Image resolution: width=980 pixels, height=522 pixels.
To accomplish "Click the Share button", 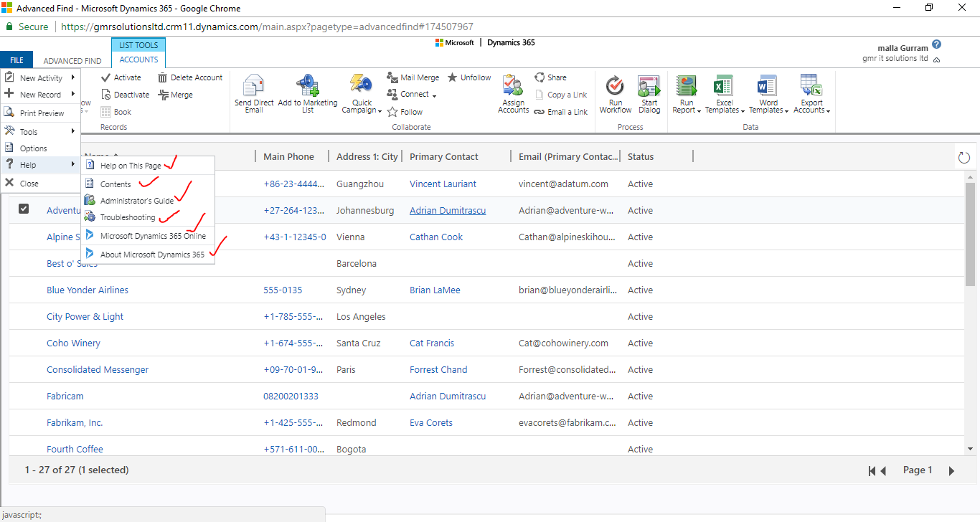I will coord(550,77).
